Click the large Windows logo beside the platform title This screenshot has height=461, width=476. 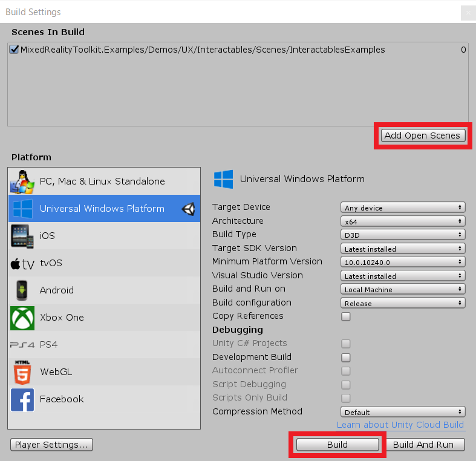click(223, 179)
